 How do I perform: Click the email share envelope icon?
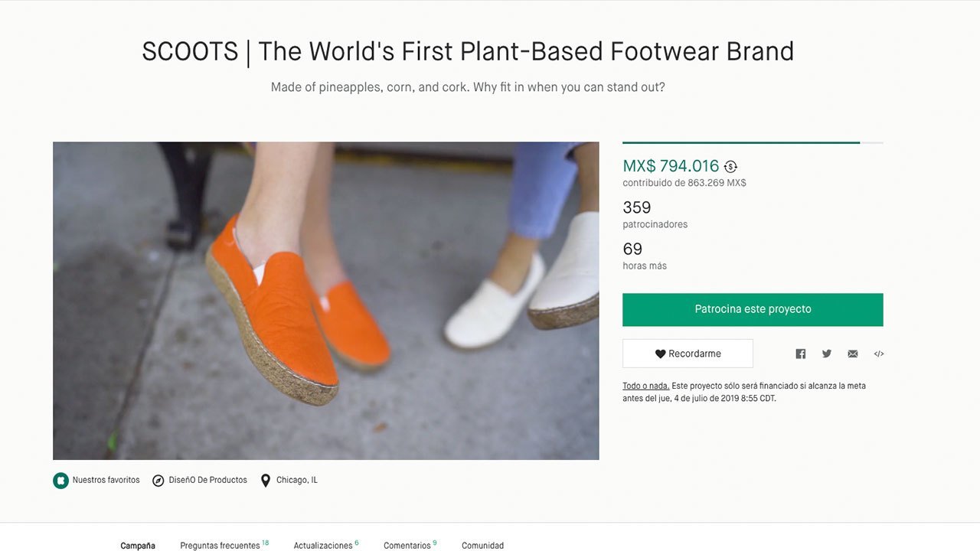coord(853,354)
